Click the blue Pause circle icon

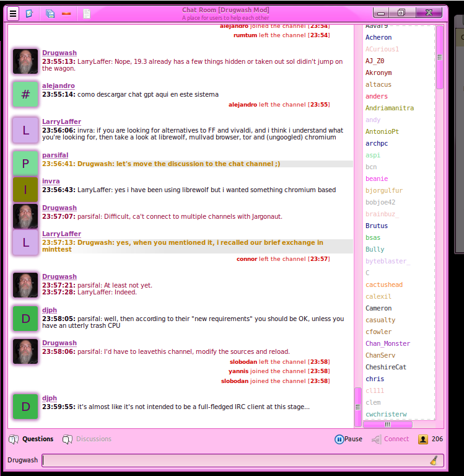coord(339,439)
